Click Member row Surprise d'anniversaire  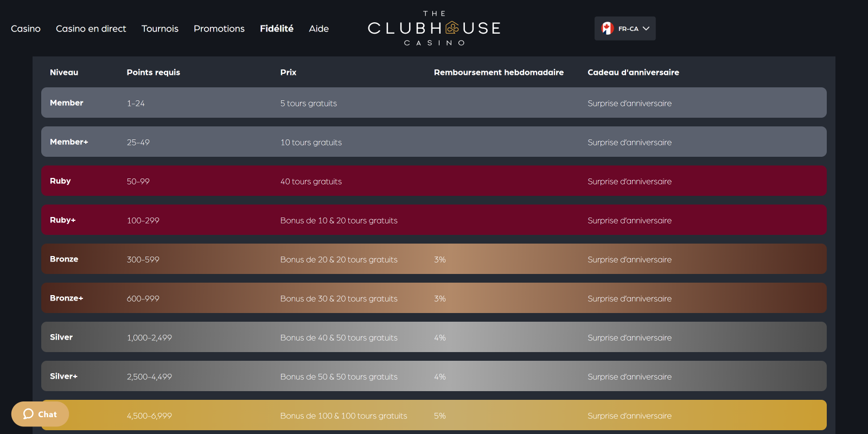629,103
